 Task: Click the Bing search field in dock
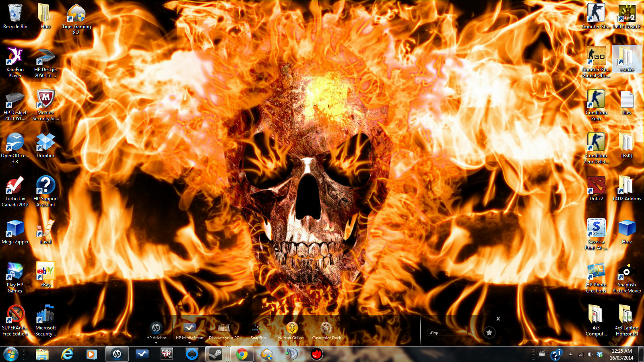point(447,333)
